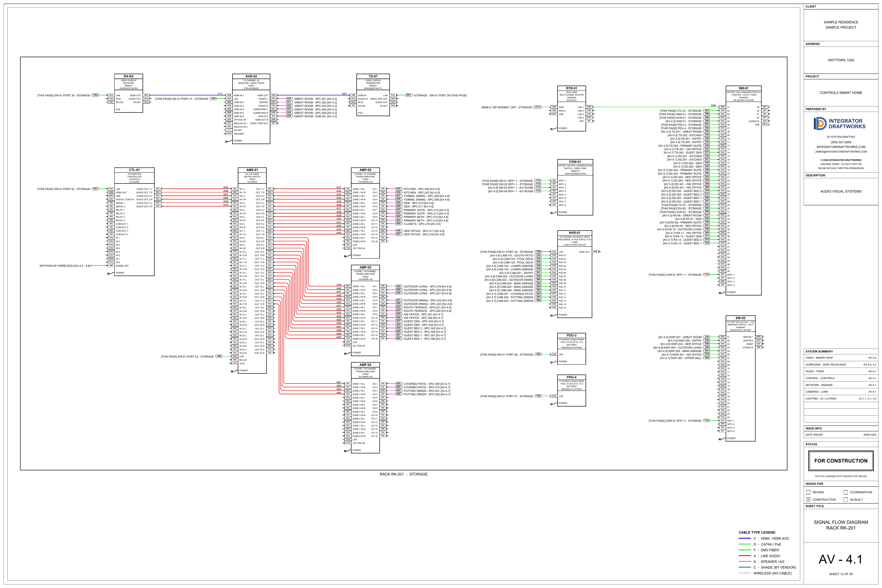Click the SHEET 12 OF 26 text
Viewport: 882px width, 588px height.
coord(841,574)
